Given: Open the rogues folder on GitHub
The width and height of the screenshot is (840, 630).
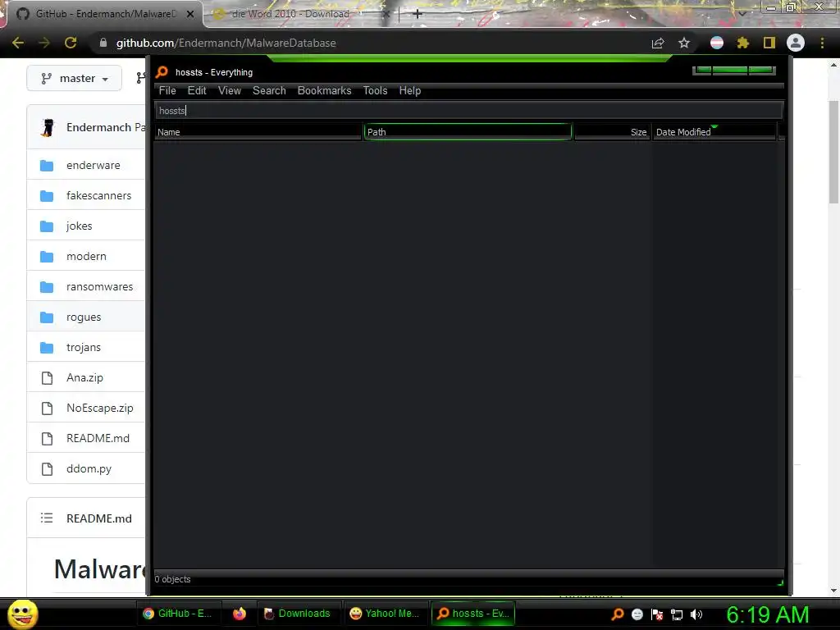Looking at the screenshot, I should coord(84,317).
